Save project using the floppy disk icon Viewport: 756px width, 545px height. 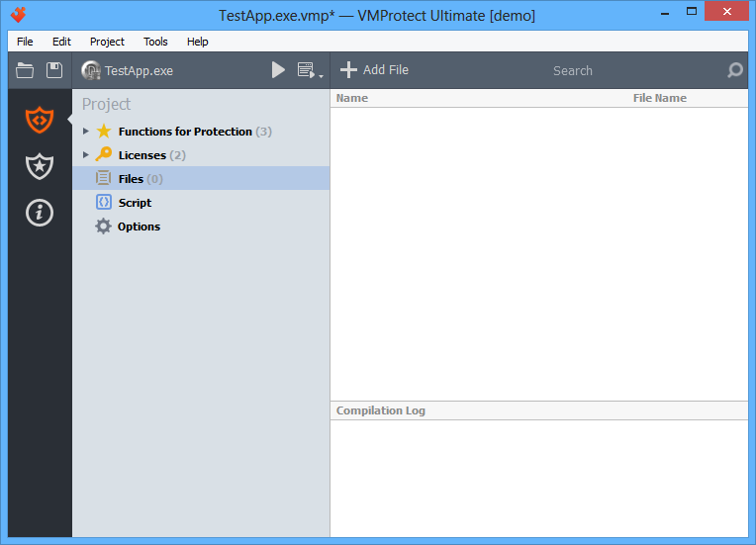[x=54, y=70]
